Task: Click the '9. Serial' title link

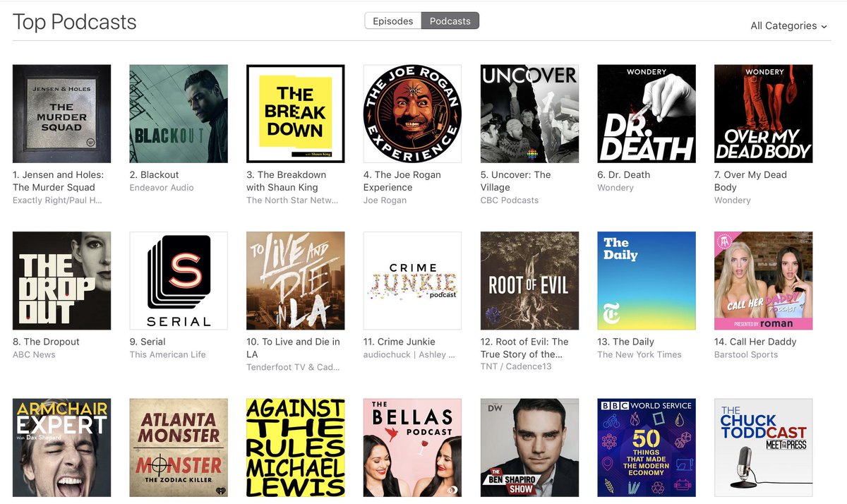Action: [148, 342]
